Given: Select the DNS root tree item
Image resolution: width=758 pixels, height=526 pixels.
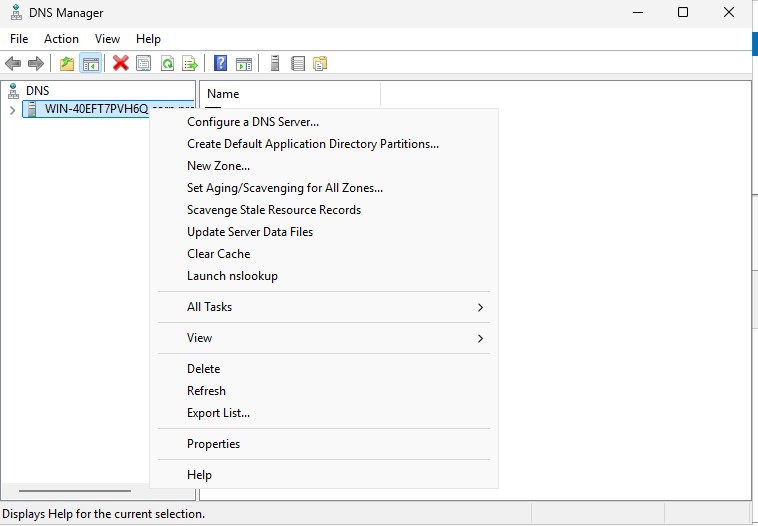Looking at the screenshot, I should pyautogui.click(x=36, y=90).
